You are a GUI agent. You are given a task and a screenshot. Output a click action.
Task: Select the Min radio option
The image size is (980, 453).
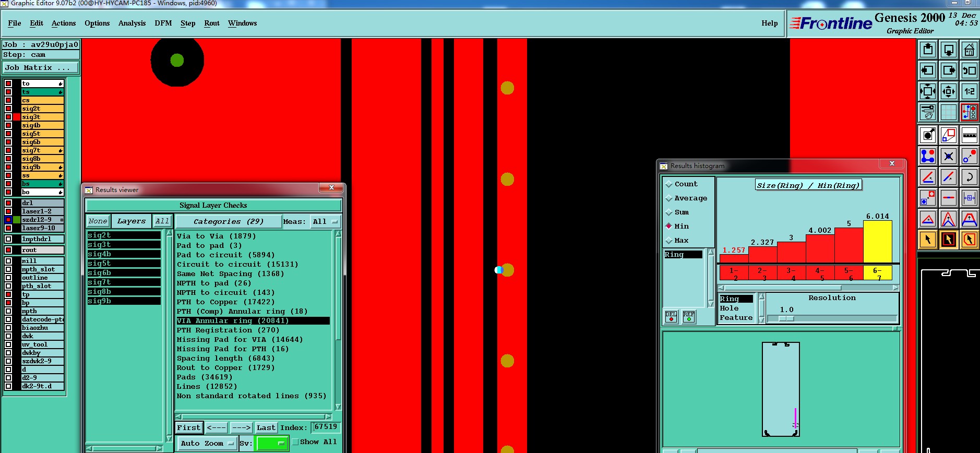[x=669, y=226]
